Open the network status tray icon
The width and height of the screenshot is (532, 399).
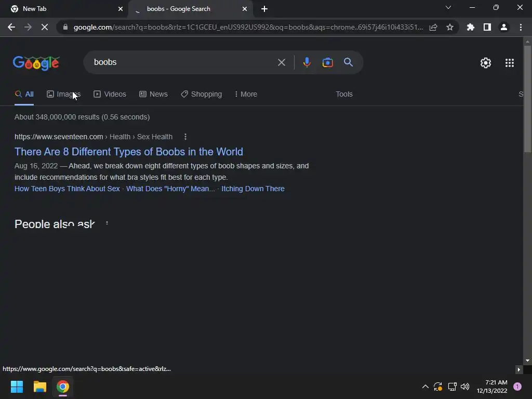click(x=452, y=387)
